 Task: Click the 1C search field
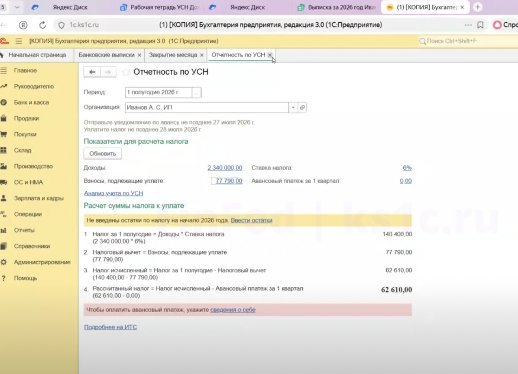[467, 41]
